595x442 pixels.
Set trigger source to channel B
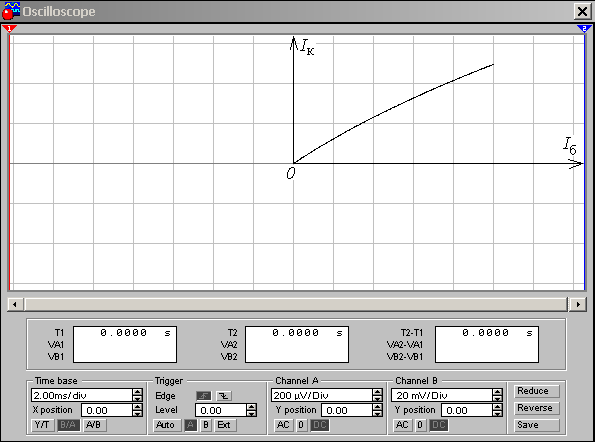click(206, 425)
